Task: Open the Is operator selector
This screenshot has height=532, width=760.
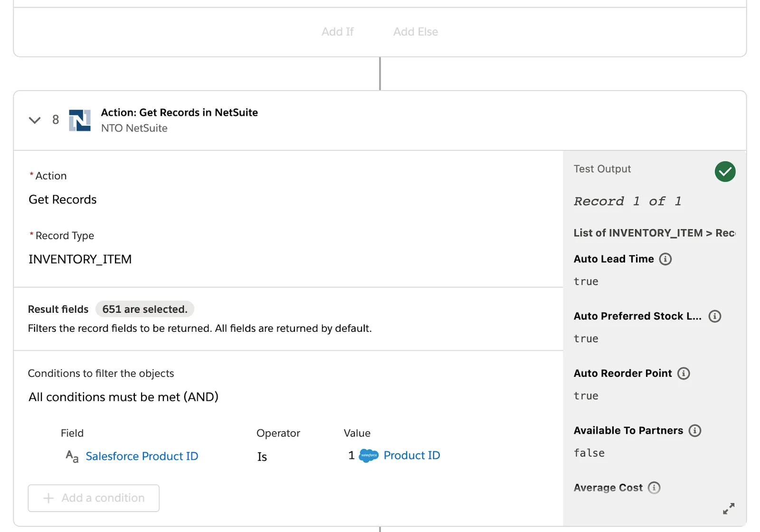Action: 262,457
